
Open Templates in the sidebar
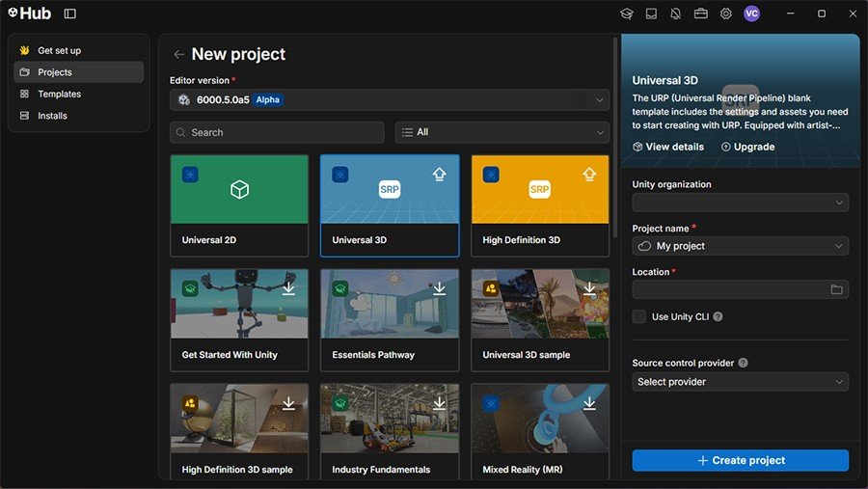[79, 95]
